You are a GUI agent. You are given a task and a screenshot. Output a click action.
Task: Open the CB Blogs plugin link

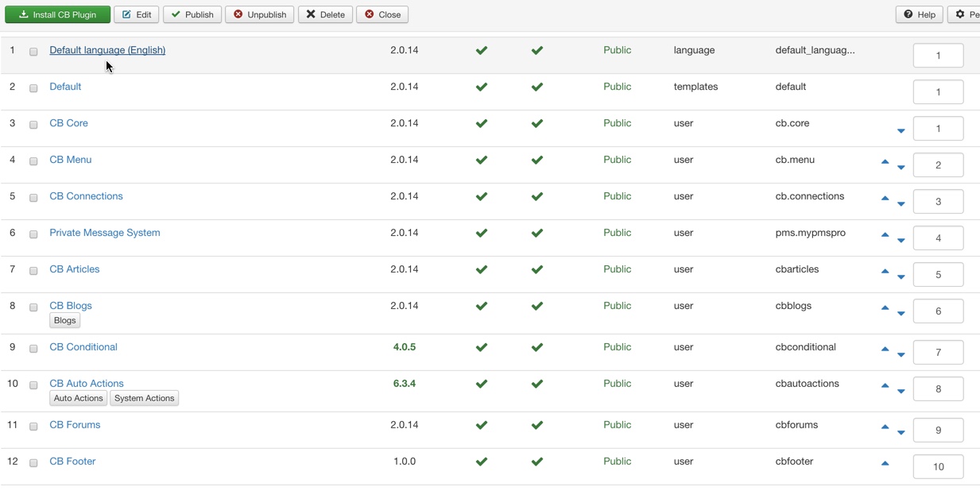pos(71,306)
